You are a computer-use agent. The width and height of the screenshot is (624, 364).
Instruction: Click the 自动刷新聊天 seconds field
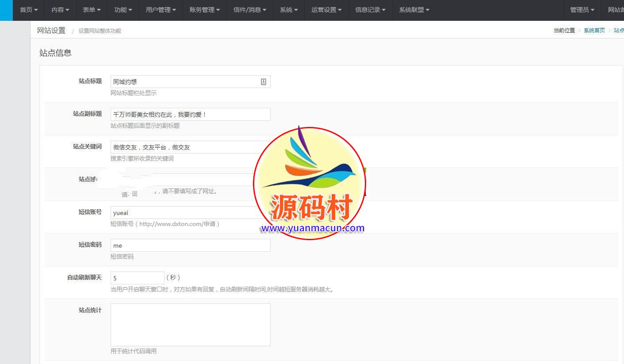tap(137, 278)
